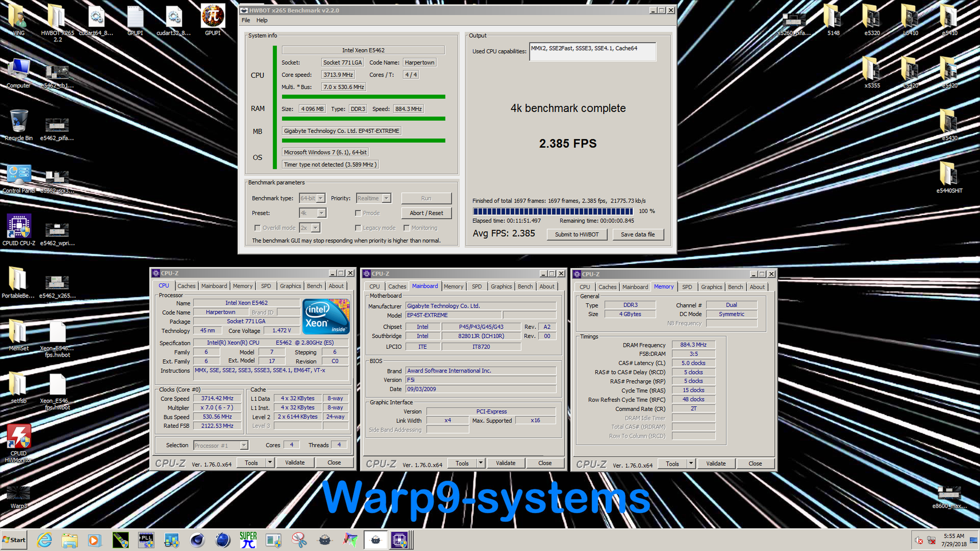Click Submit to HWBOT button
This screenshot has height=551, width=980.
click(x=577, y=235)
